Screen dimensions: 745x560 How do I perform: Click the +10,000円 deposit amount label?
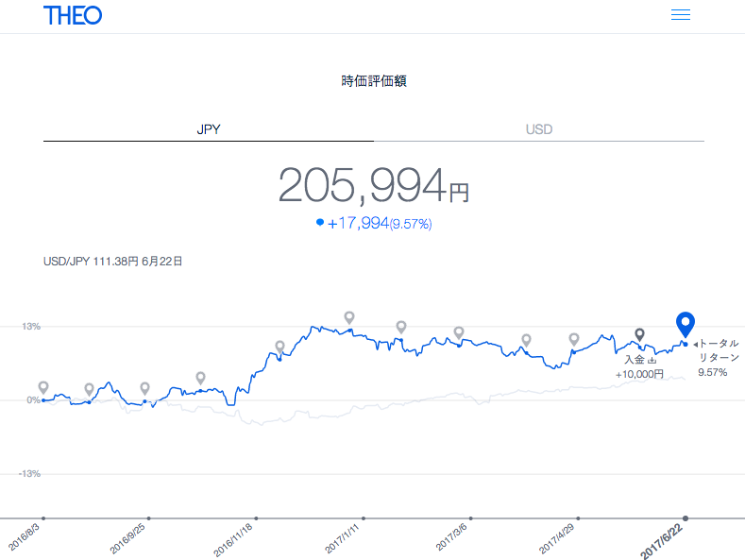click(639, 374)
